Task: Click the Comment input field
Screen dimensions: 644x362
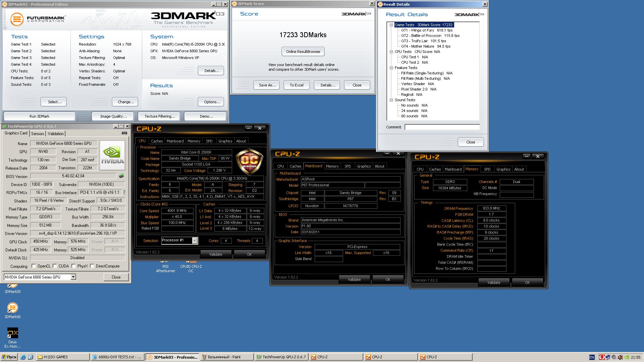Action: 442,127
